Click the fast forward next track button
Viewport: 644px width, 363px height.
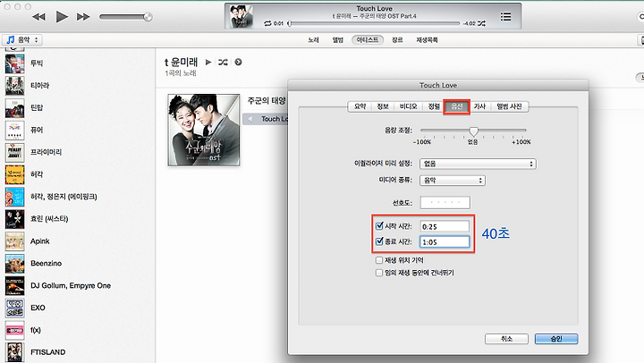[x=83, y=17]
